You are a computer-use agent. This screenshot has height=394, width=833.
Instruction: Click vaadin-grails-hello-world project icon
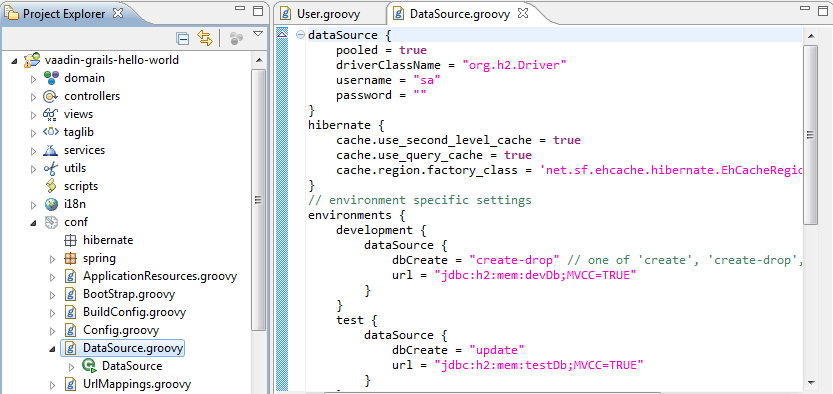32,59
